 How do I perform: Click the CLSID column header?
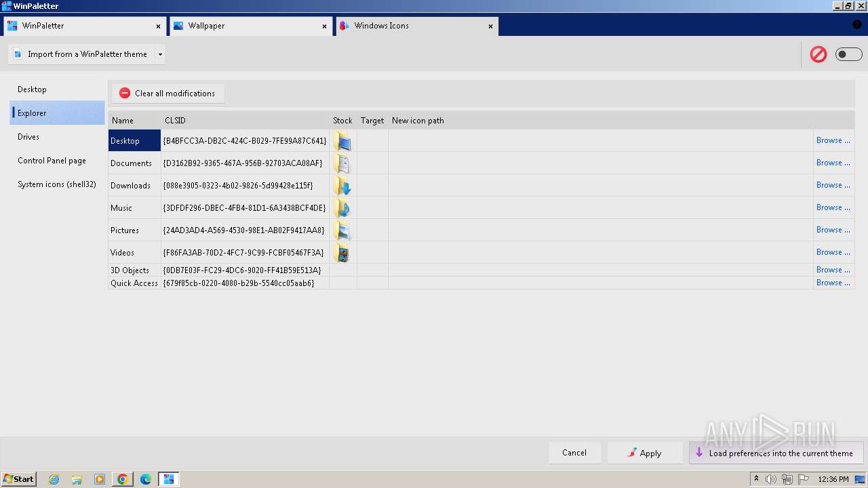click(245, 121)
